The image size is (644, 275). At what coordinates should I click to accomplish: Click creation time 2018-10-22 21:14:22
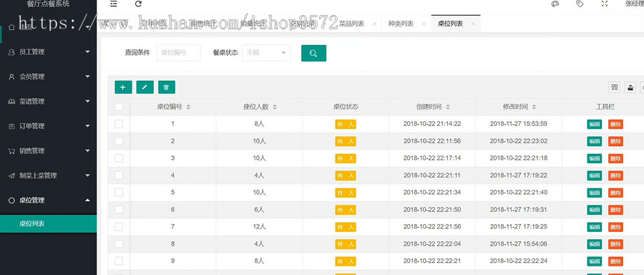(432, 124)
